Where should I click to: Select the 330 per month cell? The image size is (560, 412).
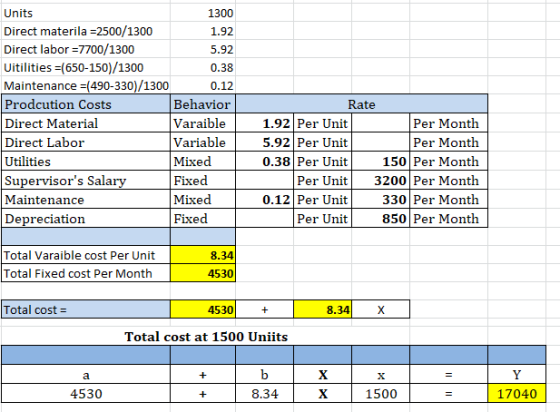pos(380,200)
